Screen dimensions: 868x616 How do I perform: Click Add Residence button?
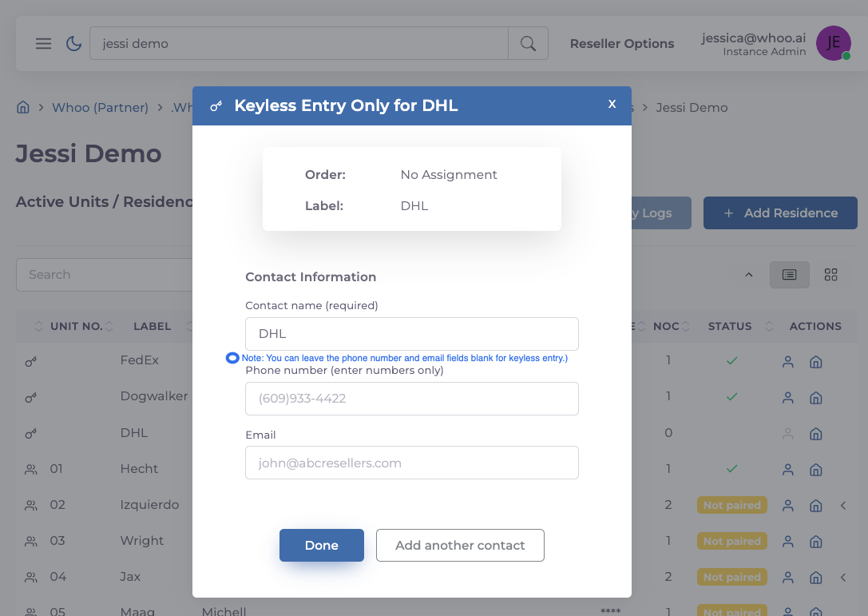tap(780, 213)
